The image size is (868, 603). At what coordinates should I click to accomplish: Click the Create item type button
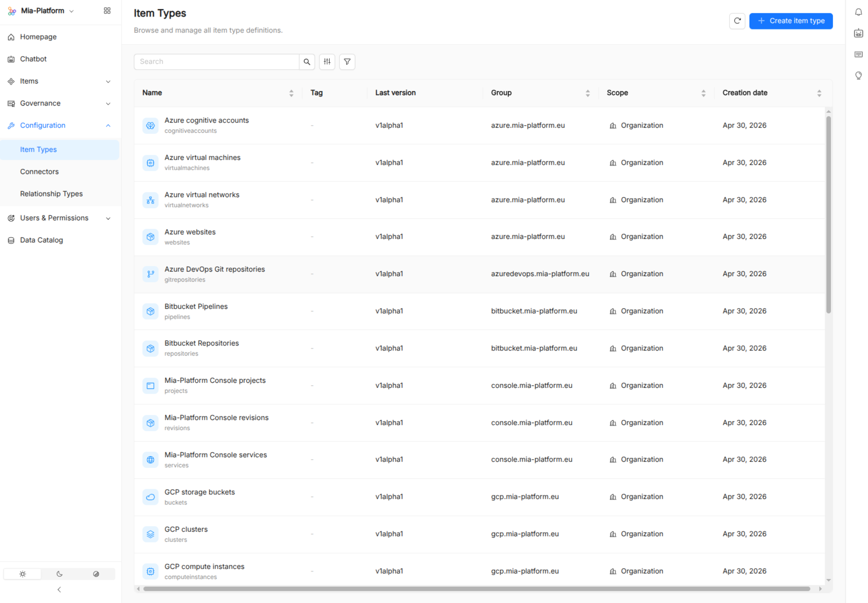[x=790, y=21]
